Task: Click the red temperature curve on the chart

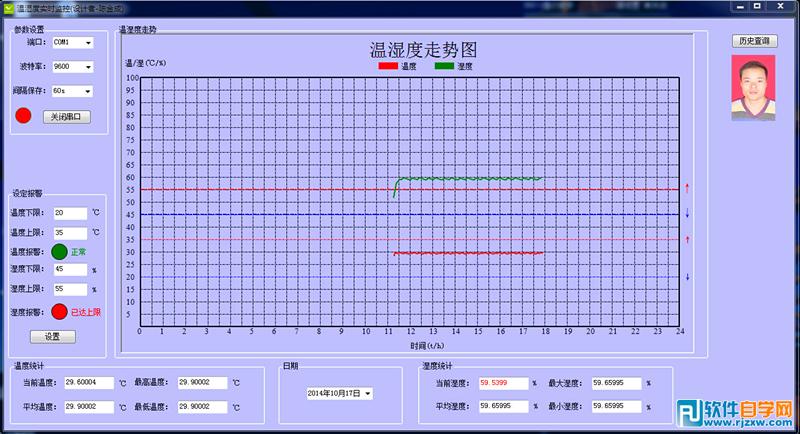Action: 468,253
